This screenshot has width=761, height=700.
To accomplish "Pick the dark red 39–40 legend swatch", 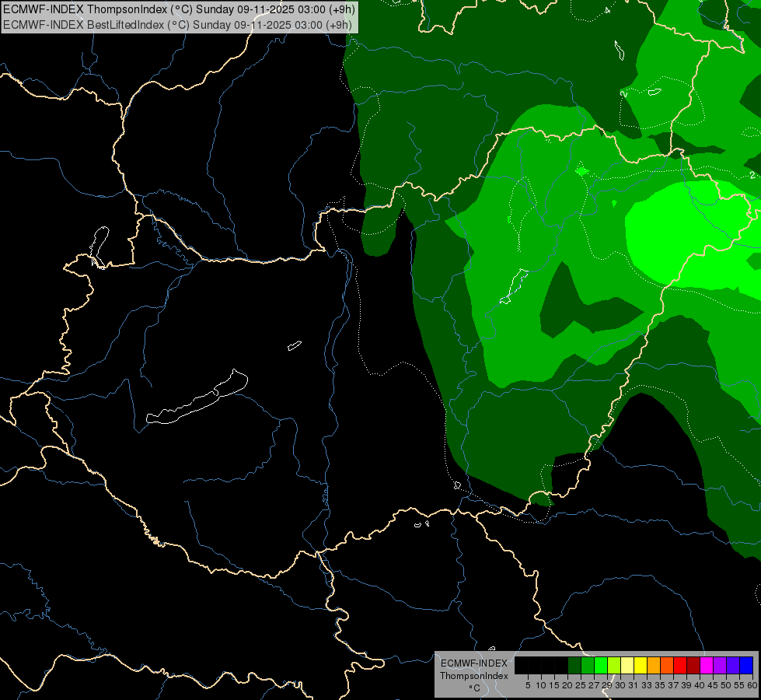I will coord(693,665).
